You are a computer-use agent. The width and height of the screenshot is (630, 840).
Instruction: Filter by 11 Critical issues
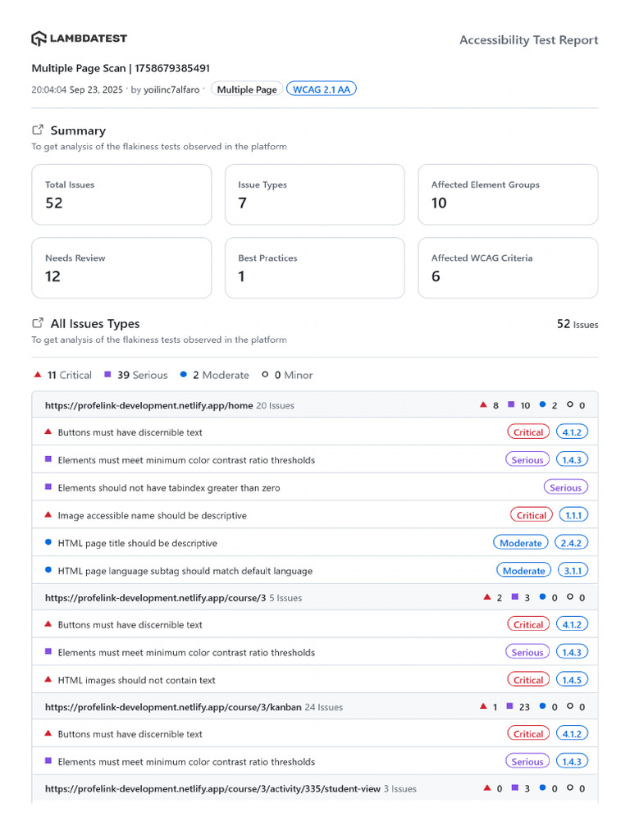click(63, 375)
